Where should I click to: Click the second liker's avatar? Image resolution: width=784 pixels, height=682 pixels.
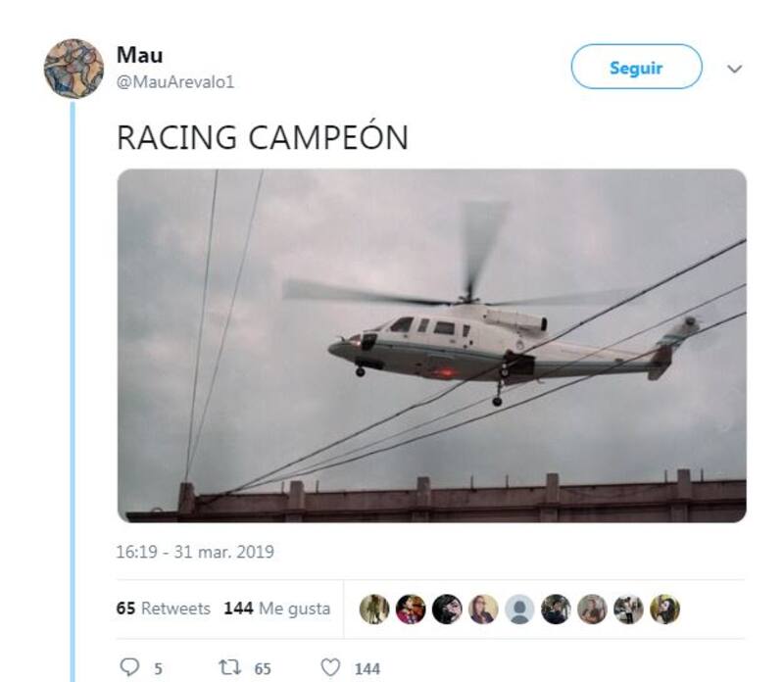[411, 609]
